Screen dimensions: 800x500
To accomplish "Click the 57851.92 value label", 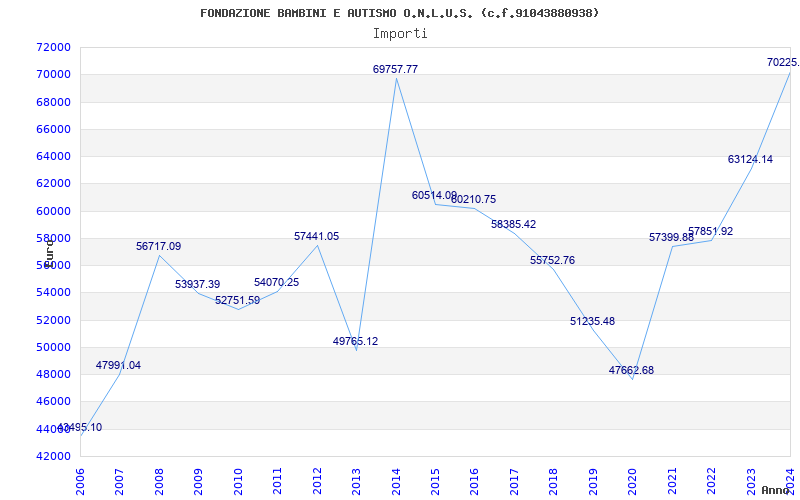I will (711, 231).
